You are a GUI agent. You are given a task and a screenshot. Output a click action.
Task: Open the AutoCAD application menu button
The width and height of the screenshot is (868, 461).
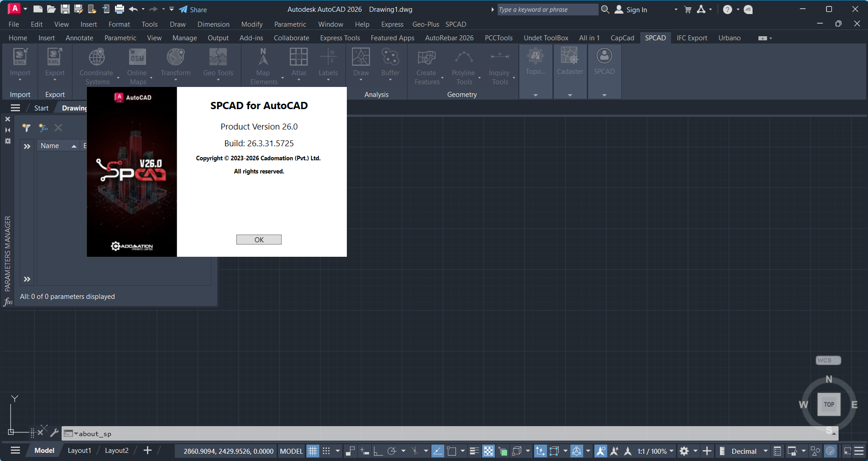click(14, 9)
